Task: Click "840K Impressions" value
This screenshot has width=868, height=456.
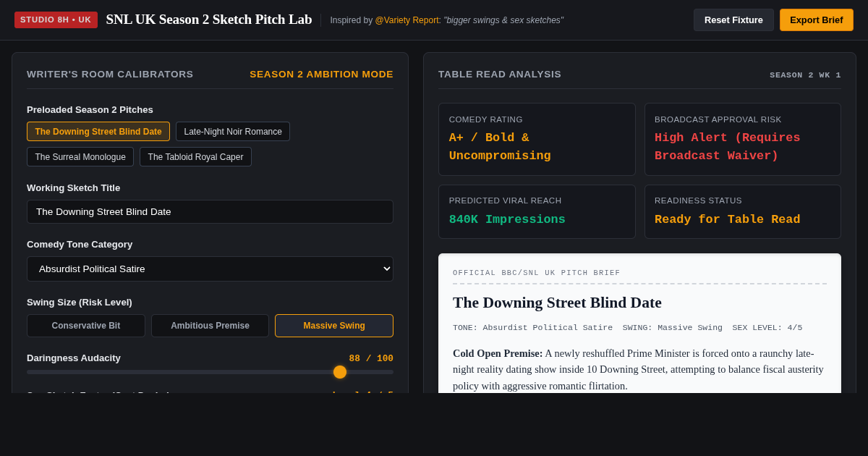Action: pos(507,219)
